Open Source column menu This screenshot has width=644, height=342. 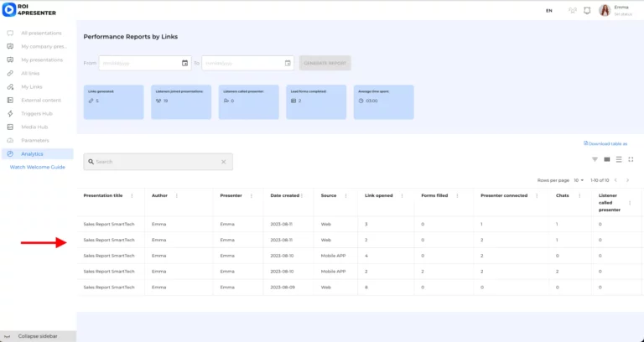click(x=345, y=196)
